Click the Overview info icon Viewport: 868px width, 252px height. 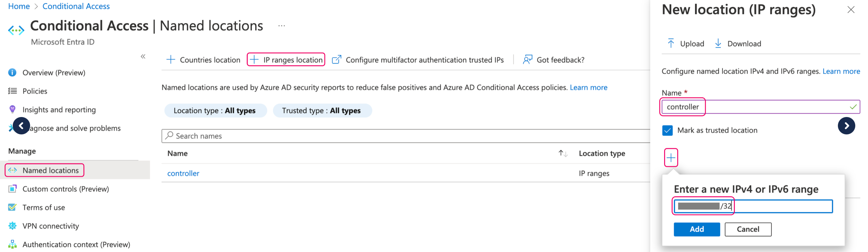tap(12, 72)
